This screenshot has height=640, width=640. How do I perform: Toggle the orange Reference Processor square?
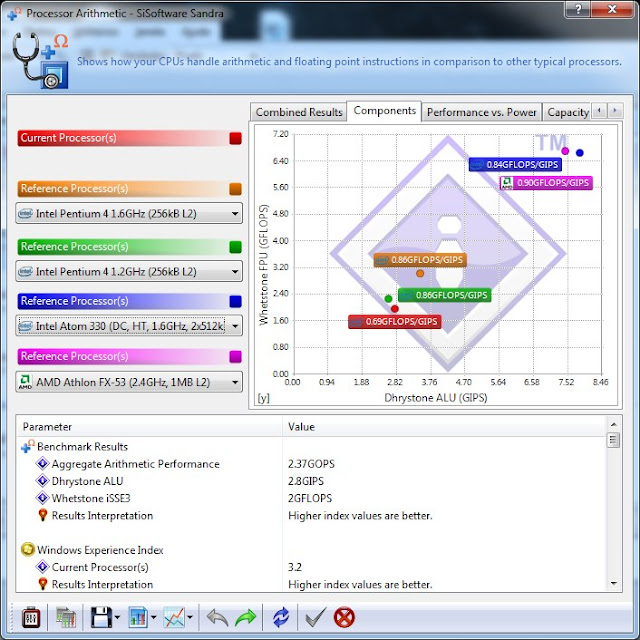236,189
